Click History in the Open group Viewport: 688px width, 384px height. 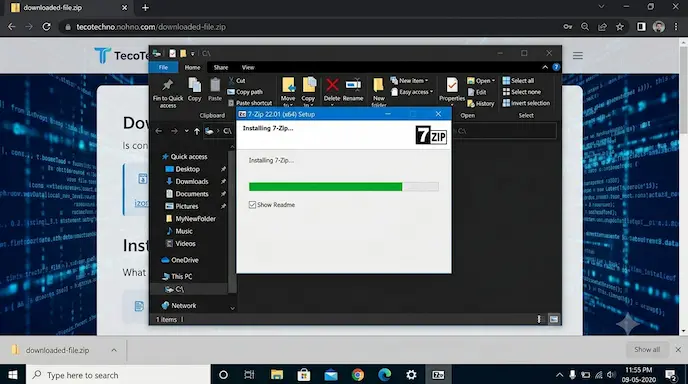click(481, 104)
